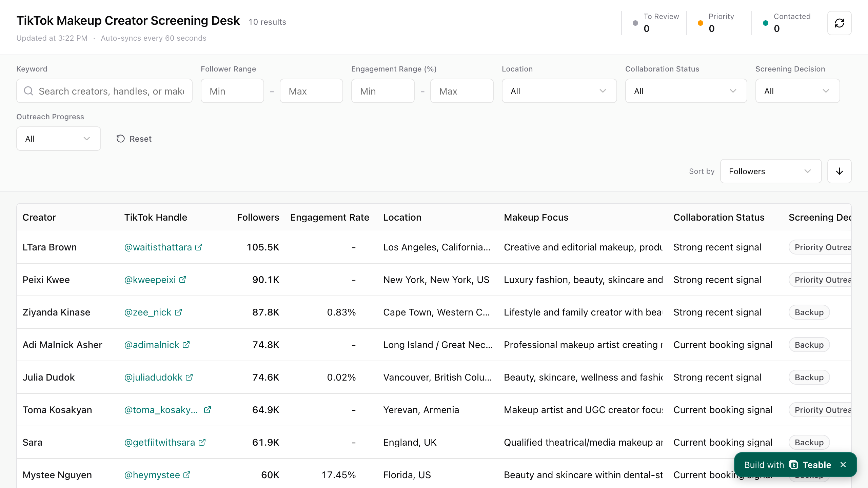Click the TikTok Handle column header
This screenshot has height=488, width=868.
pos(156,217)
